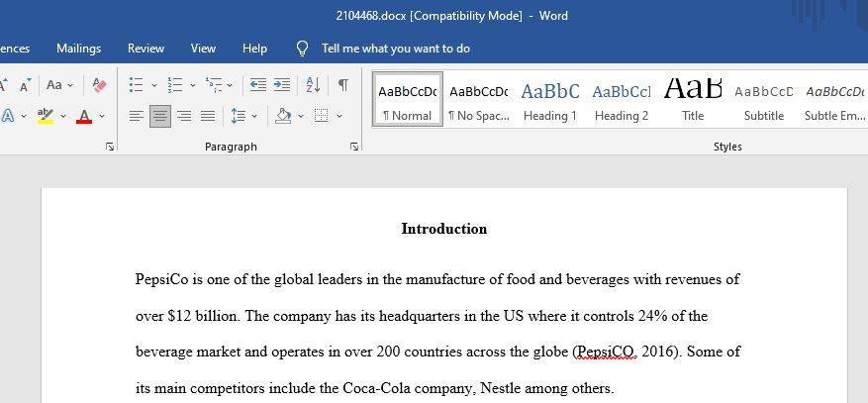Toggle Show/Hide paragraph marks

(343, 85)
